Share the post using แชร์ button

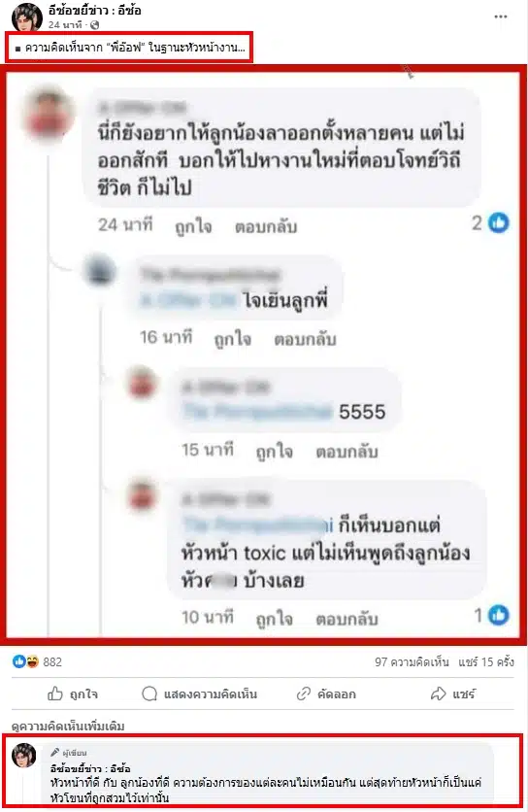click(x=453, y=694)
